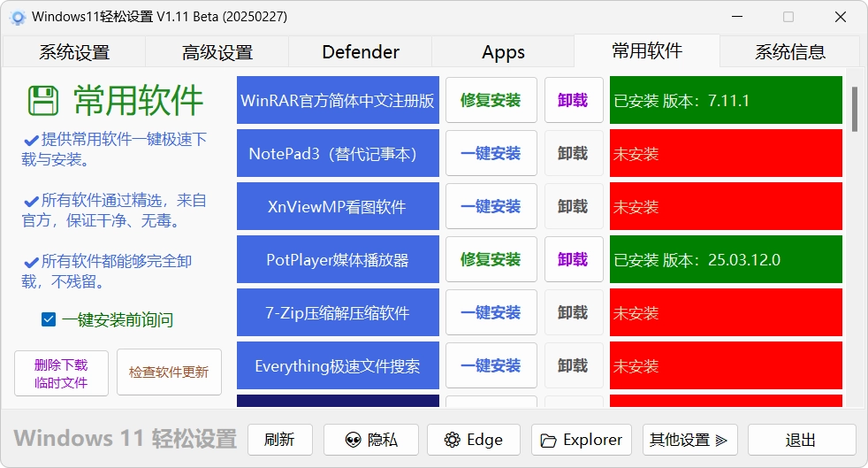The height and width of the screenshot is (468, 868).
Task: Click the folder icon on Explorer button
Action: 548,441
